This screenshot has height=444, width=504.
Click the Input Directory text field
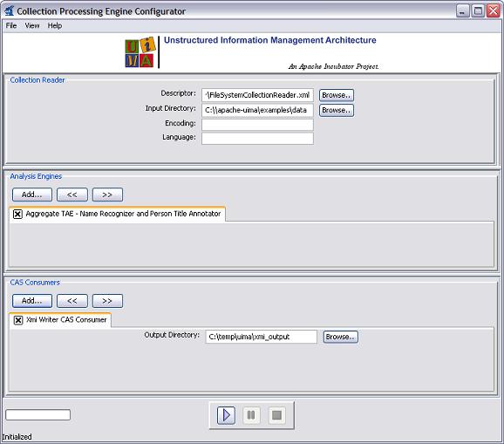257,110
